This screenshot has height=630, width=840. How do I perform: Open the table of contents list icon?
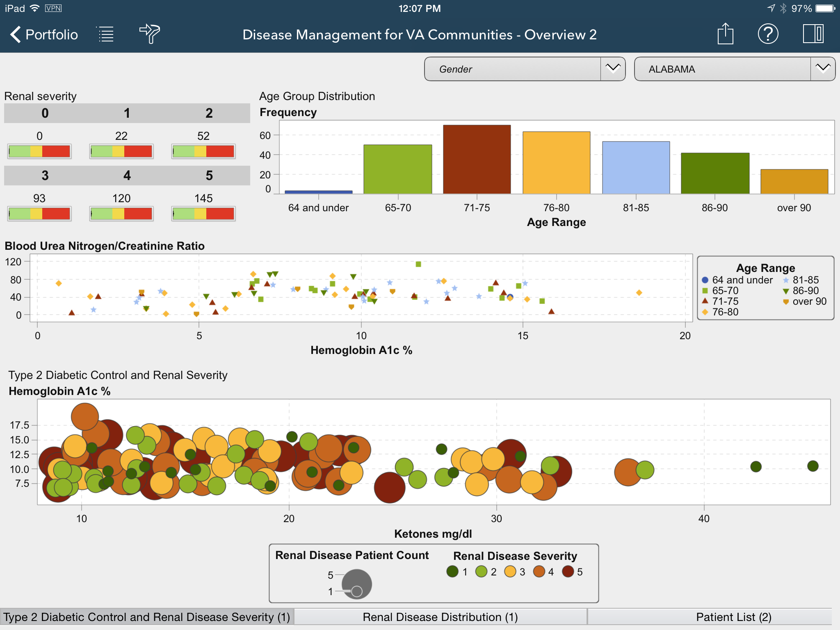(x=106, y=34)
